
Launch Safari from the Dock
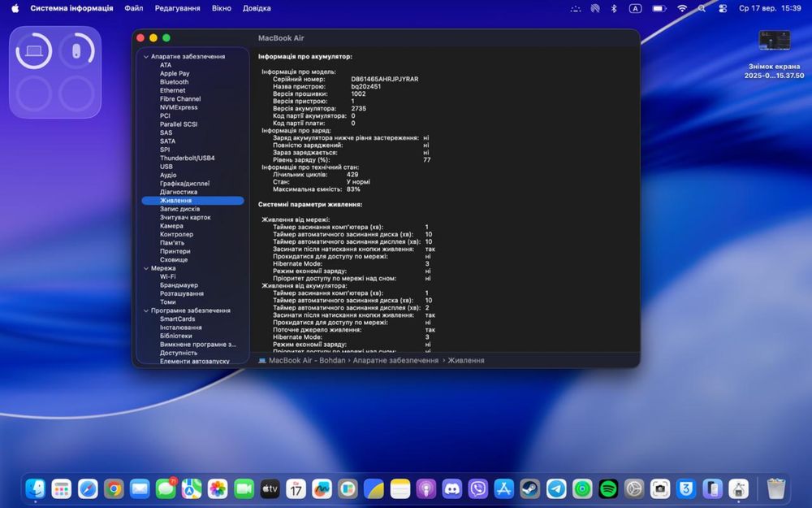point(88,488)
